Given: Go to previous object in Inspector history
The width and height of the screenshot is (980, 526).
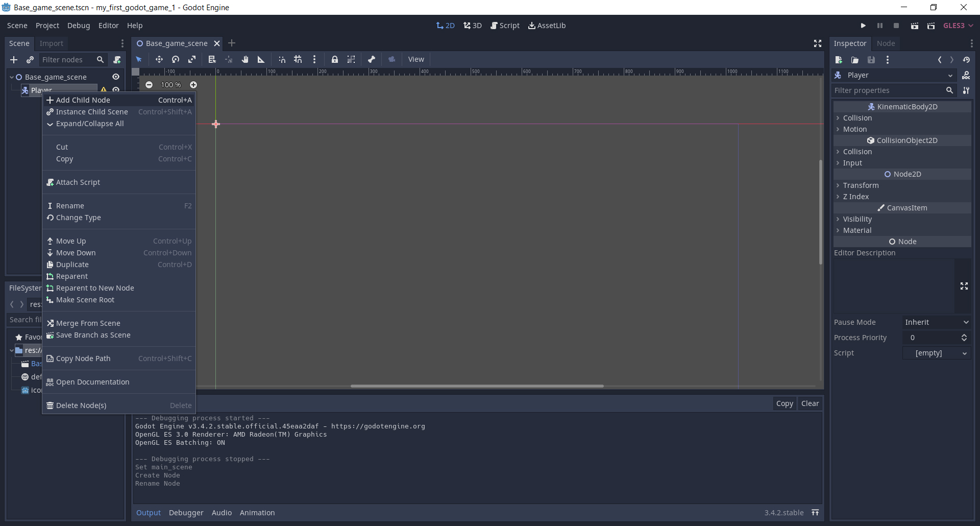Looking at the screenshot, I should 940,60.
